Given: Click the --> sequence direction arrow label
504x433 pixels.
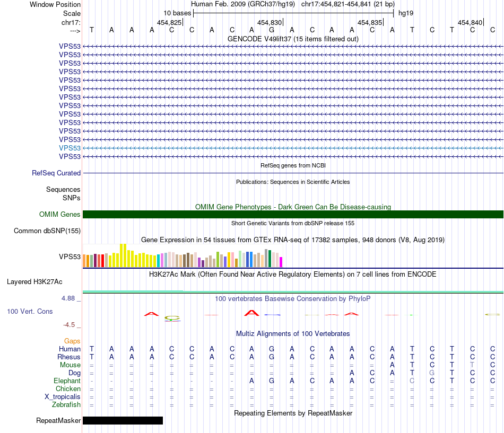Looking at the screenshot, I should coord(75,31).
